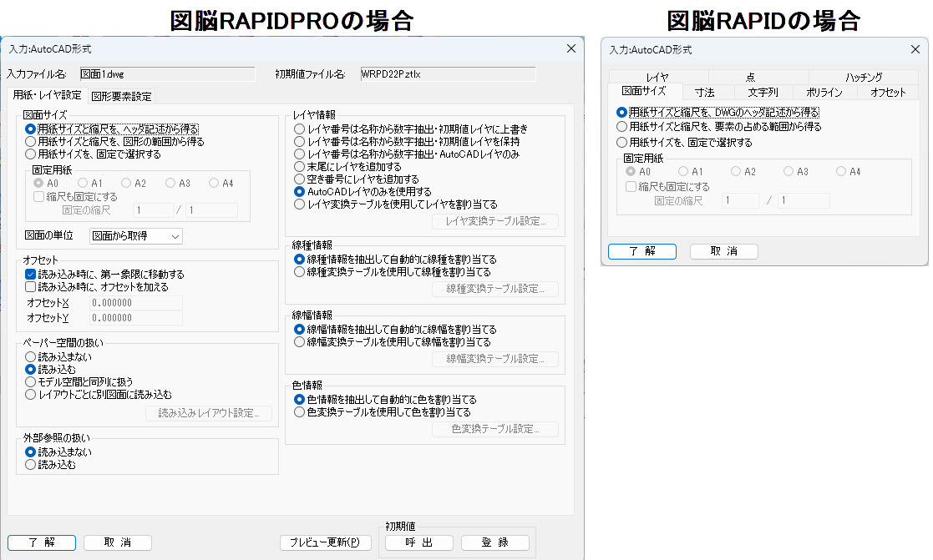Click 色変換テーブル設定... button
The height and width of the screenshot is (560, 933).
click(x=495, y=429)
